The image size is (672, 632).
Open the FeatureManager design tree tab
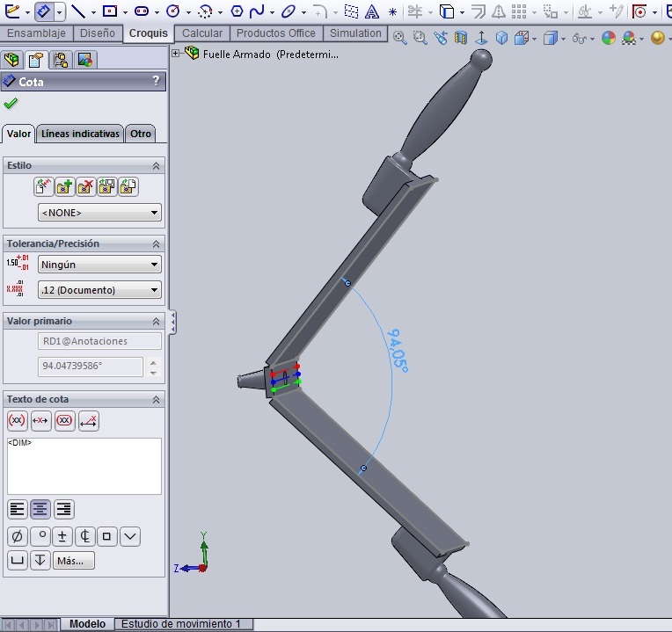tap(12, 60)
